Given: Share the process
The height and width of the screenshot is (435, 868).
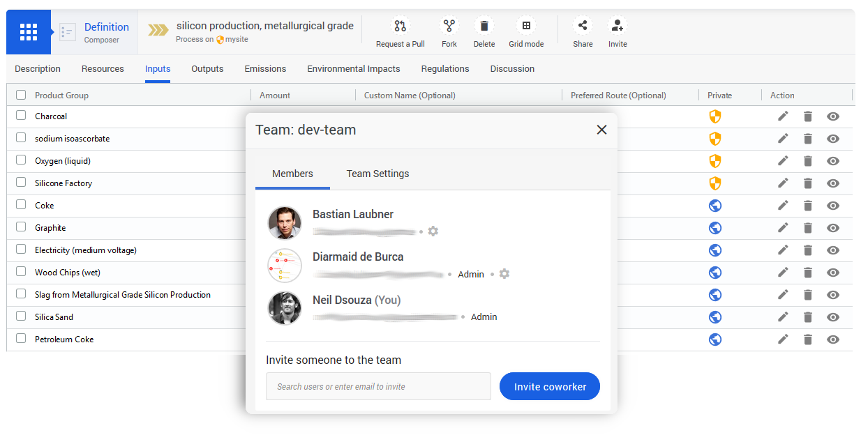Looking at the screenshot, I should 583,26.
